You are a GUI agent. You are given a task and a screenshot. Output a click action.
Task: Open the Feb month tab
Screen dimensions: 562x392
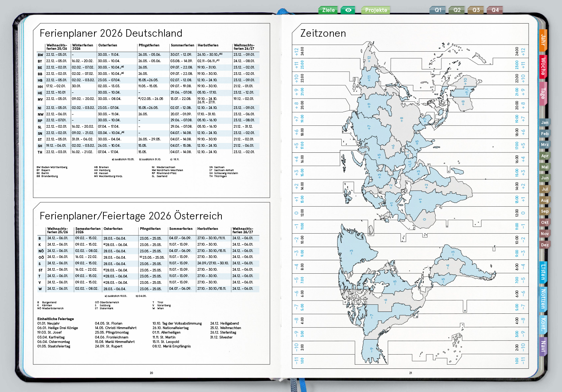[544, 134]
